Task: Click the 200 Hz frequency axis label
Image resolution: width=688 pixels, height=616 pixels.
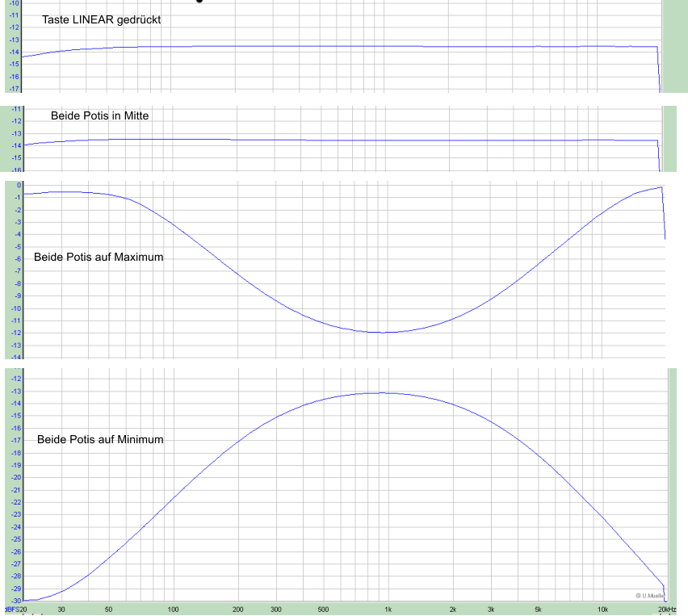Action: [x=237, y=609]
